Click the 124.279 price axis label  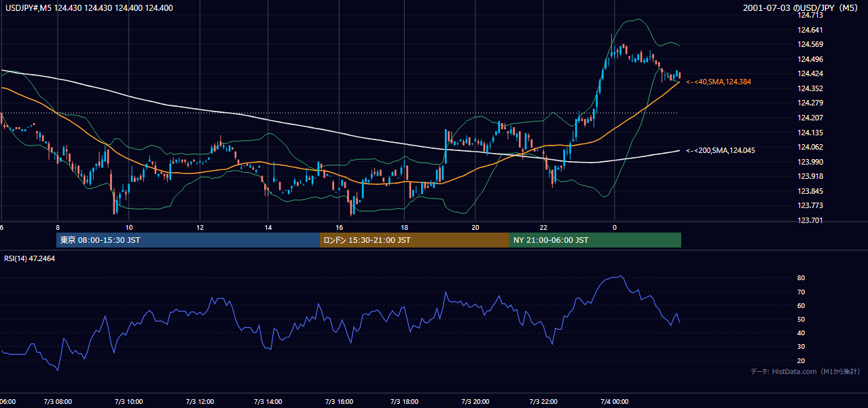[810, 103]
